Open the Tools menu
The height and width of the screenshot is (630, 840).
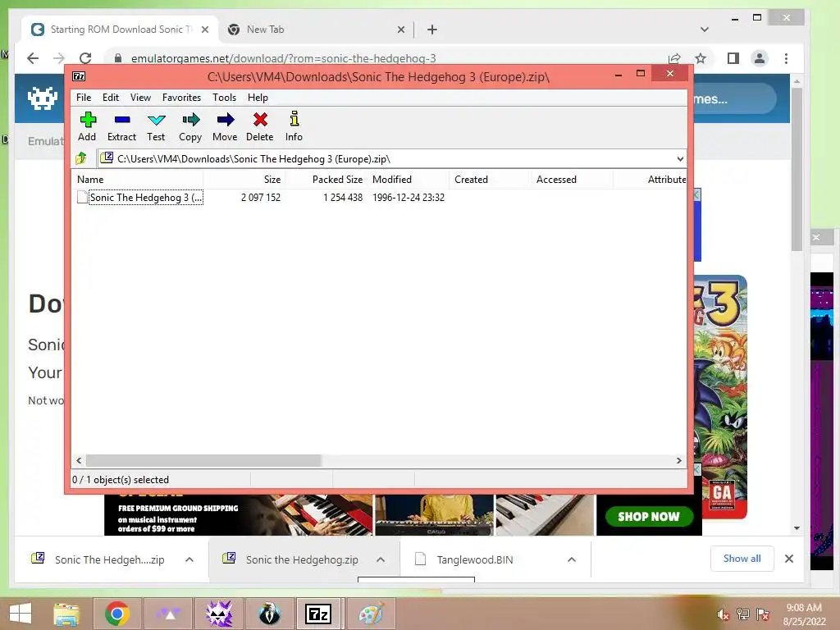[224, 98]
